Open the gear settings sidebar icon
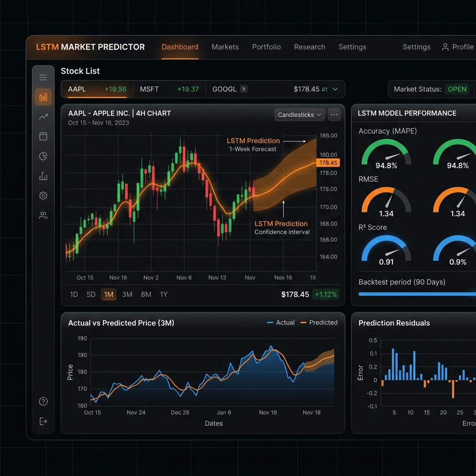The image size is (476, 476). (x=43, y=196)
